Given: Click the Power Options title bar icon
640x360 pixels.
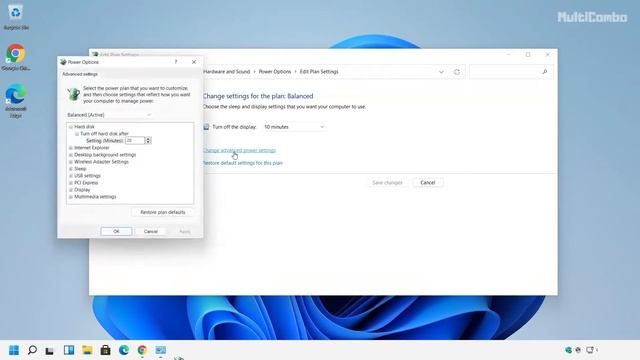Looking at the screenshot, I should (x=63, y=62).
